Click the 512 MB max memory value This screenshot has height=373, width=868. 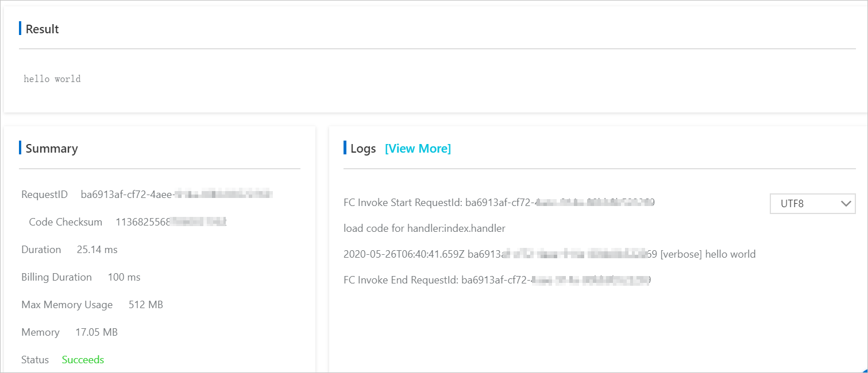tap(146, 305)
